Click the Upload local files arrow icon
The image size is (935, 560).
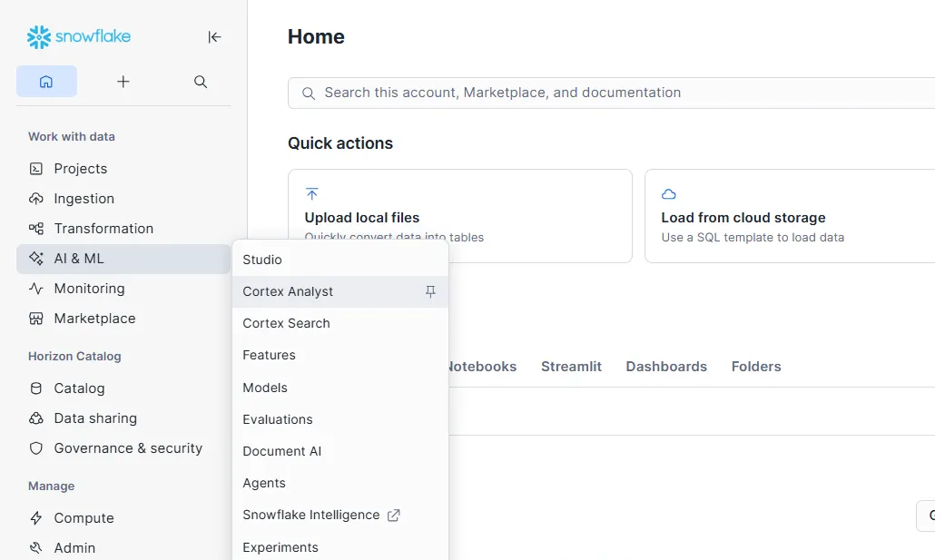click(312, 194)
